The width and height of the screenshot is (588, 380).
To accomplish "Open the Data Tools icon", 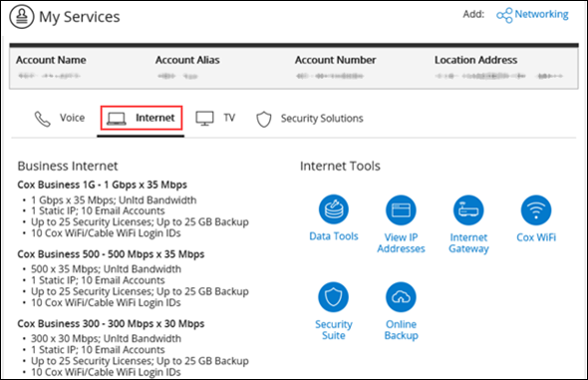I will [334, 209].
